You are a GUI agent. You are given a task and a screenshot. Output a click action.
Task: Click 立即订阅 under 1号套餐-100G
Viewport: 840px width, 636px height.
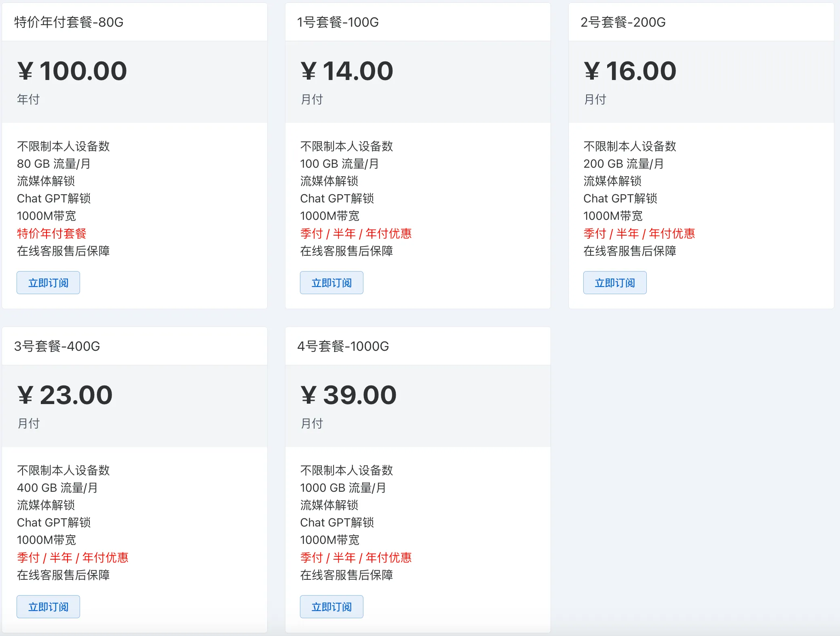[331, 283]
